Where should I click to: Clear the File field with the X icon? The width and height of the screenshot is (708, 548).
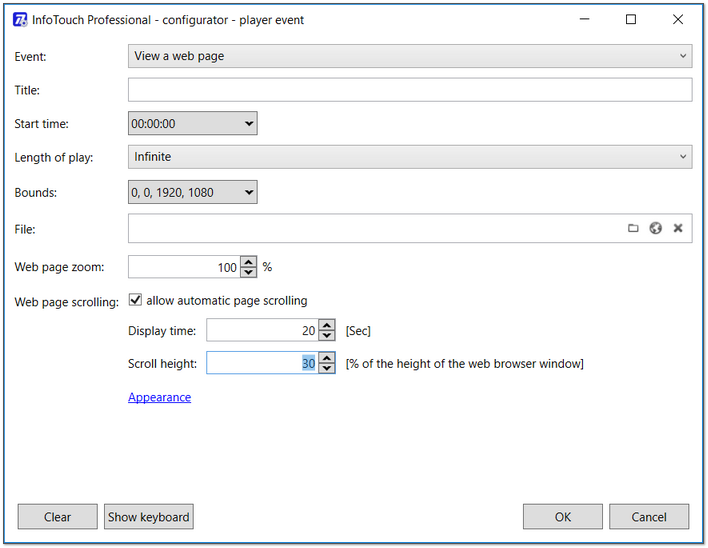pyautogui.click(x=678, y=228)
